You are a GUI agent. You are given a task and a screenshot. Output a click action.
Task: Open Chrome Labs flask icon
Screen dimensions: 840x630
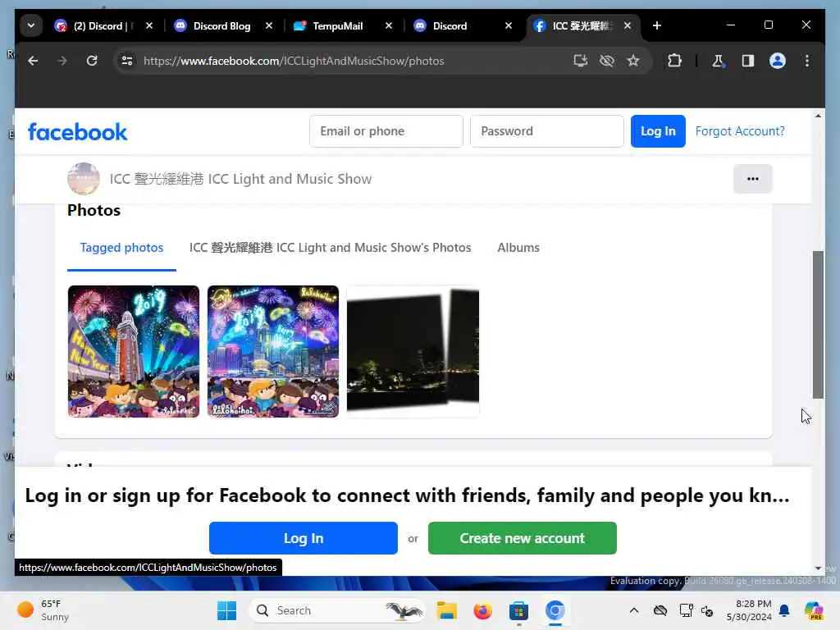pyautogui.click(x=718, y=61)
